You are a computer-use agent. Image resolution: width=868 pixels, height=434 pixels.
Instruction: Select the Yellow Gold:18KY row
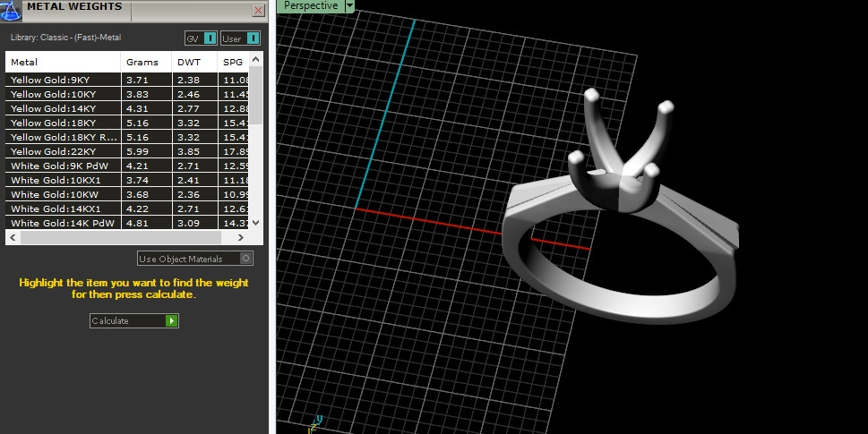pos(127,123)
